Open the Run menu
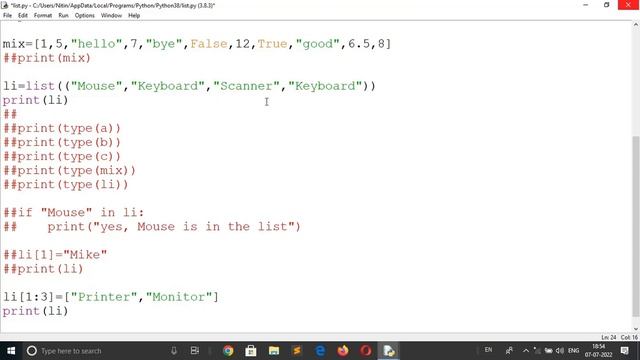640x360 pixels. 63,16
